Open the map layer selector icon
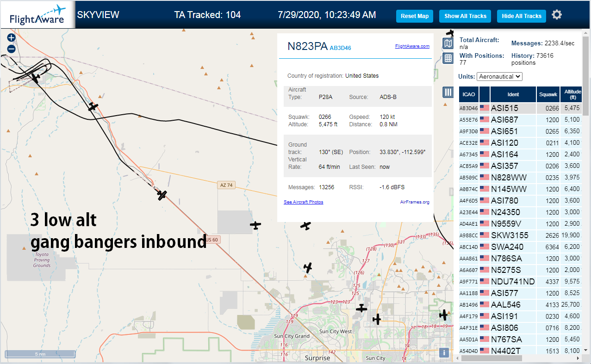591x364 pixels. tap(448, 44)
